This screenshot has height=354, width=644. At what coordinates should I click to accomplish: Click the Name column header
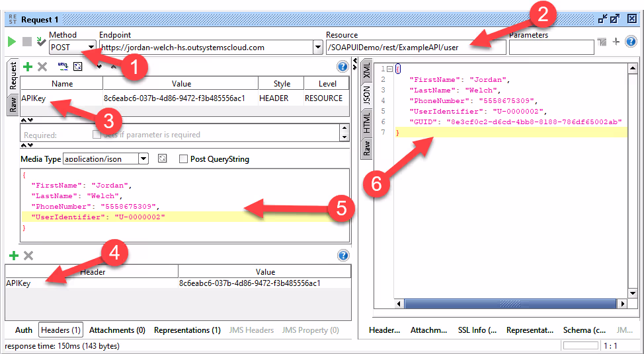pos(61,84)
